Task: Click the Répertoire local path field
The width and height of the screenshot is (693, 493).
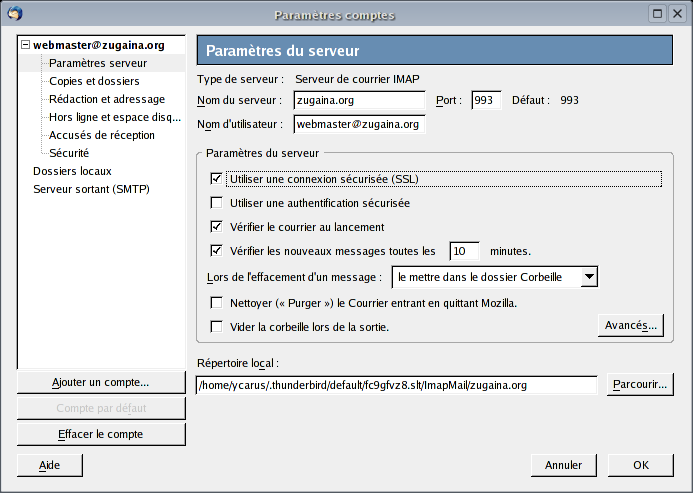Action: (396, 385)
